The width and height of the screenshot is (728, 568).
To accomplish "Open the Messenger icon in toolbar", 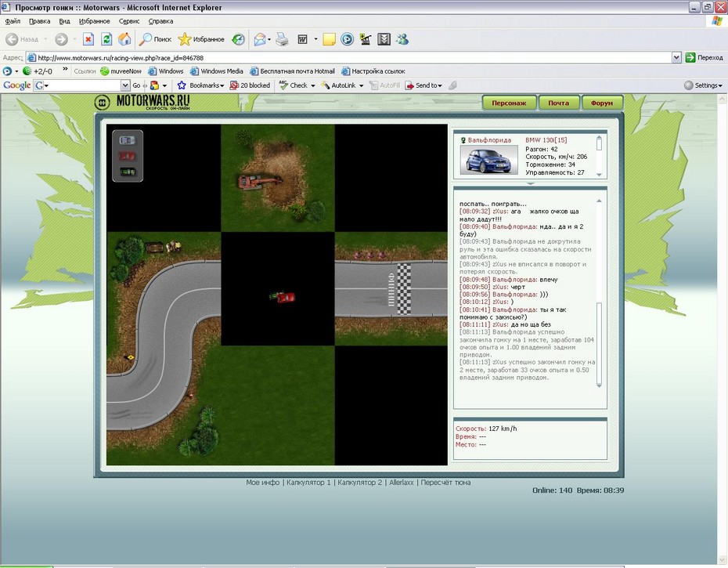I will pos(402,39).
